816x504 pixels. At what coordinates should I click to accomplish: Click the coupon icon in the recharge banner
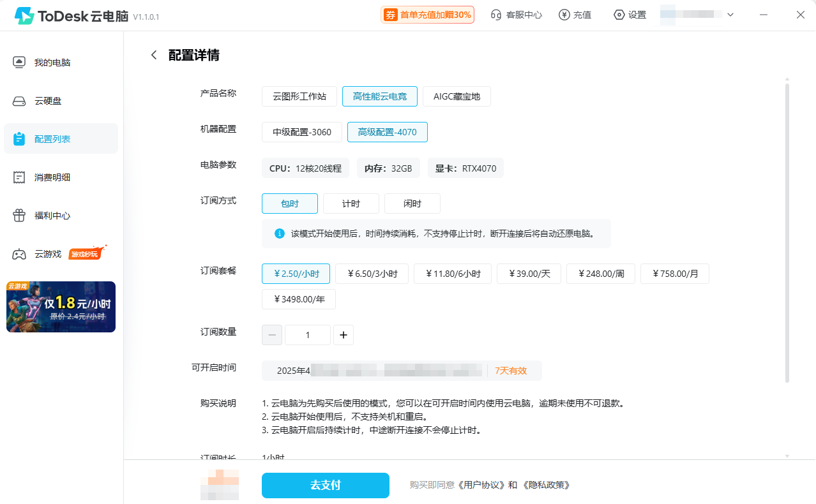(390, 15)
